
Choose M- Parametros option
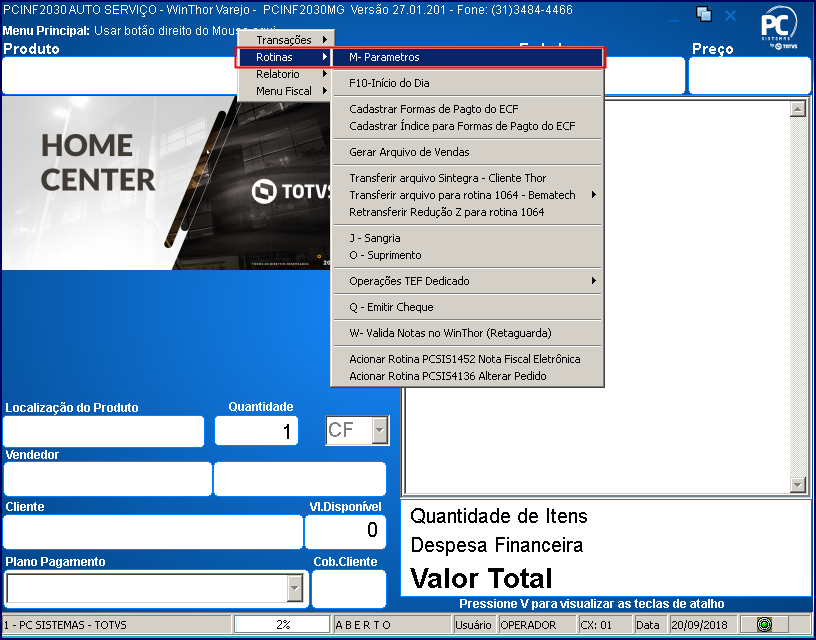(467, 57)
